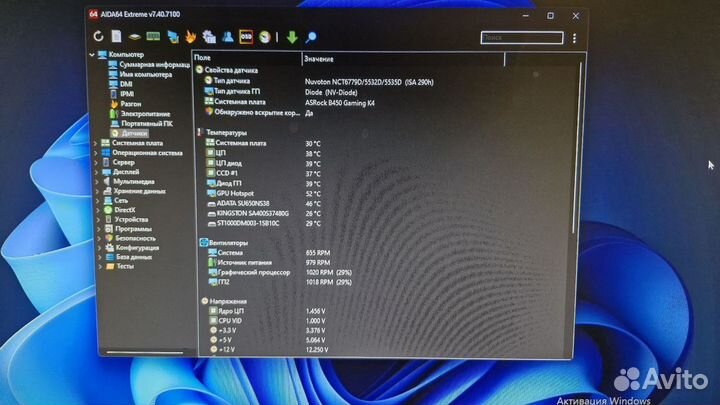Click the magnifier search icon
This screenshot has width=720, height=405.
click(x=311, y=37)
